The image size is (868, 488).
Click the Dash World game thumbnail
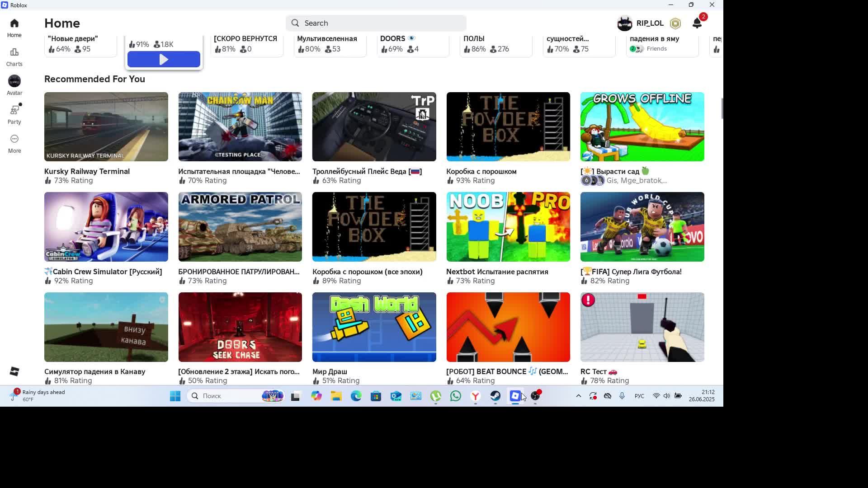pos(374,327)
